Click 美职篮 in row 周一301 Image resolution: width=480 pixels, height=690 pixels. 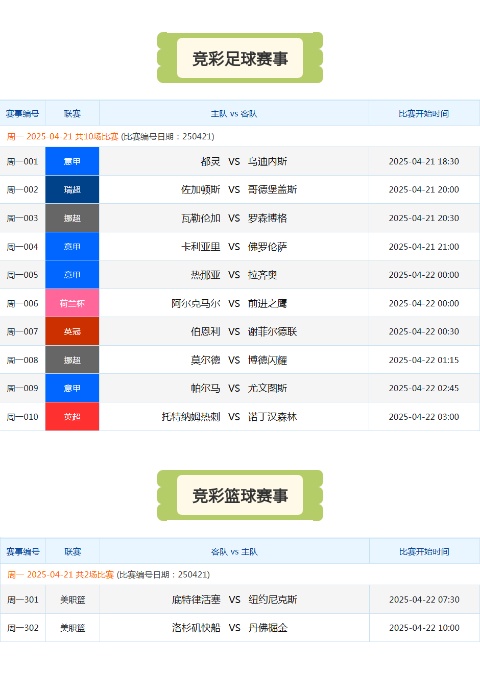73,600
